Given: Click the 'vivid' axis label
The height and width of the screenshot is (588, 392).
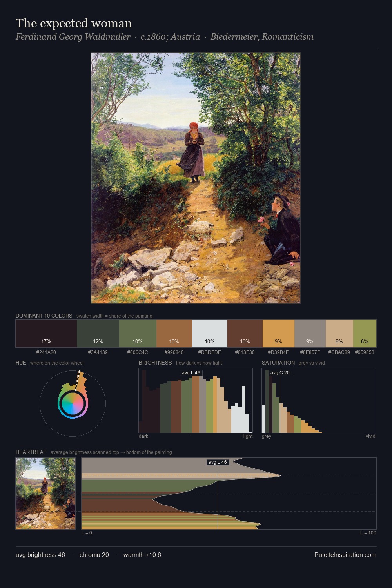Looking at the screenshot, I should click(x=370, y=436).
